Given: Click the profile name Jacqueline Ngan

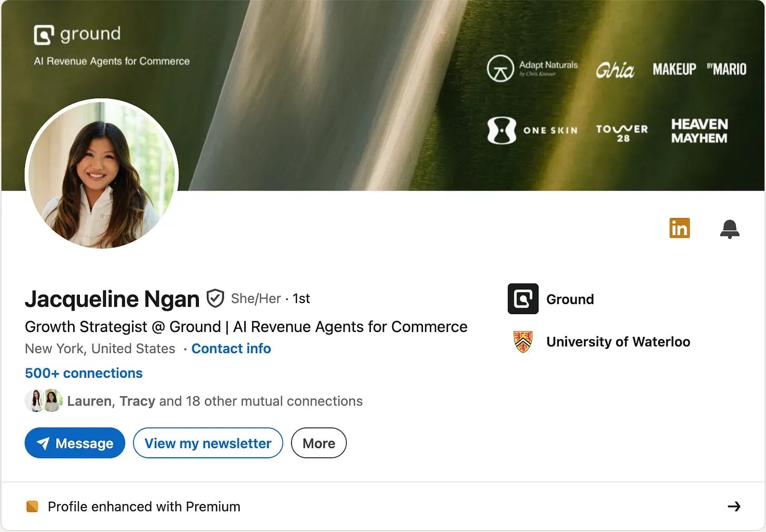Looking at the screenshot, I should point(112,299).
